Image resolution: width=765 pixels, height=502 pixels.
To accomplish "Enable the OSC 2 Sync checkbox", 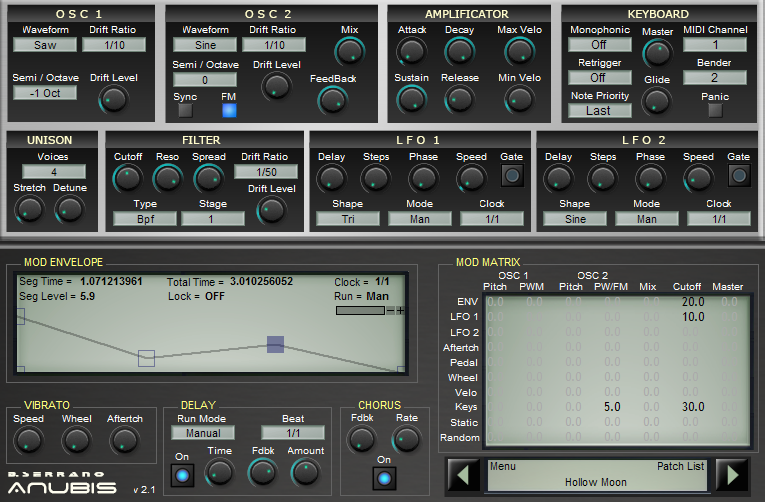I will (185, 111).
